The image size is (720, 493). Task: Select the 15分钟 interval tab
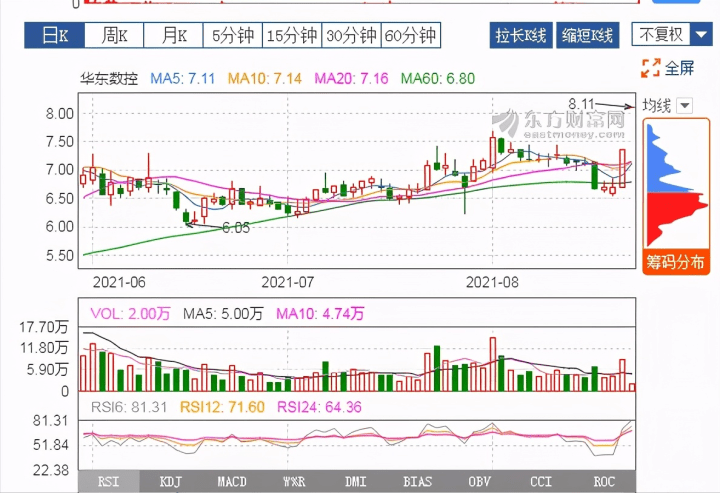coord(291,36)
